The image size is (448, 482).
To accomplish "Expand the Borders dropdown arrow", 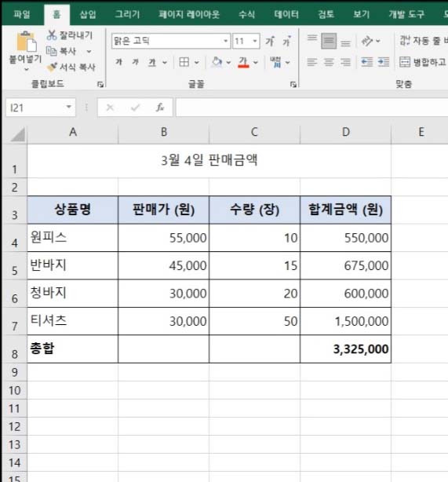I will (x=197, y=63).
